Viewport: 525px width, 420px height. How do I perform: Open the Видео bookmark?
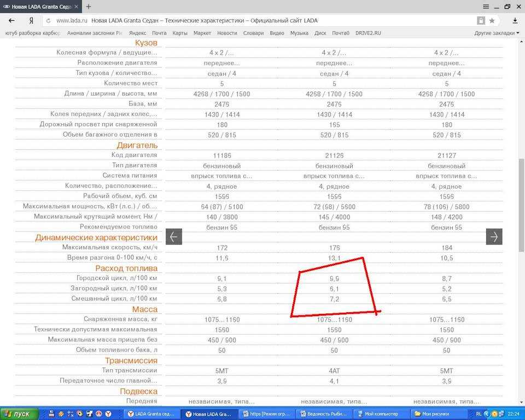point(277,33)
